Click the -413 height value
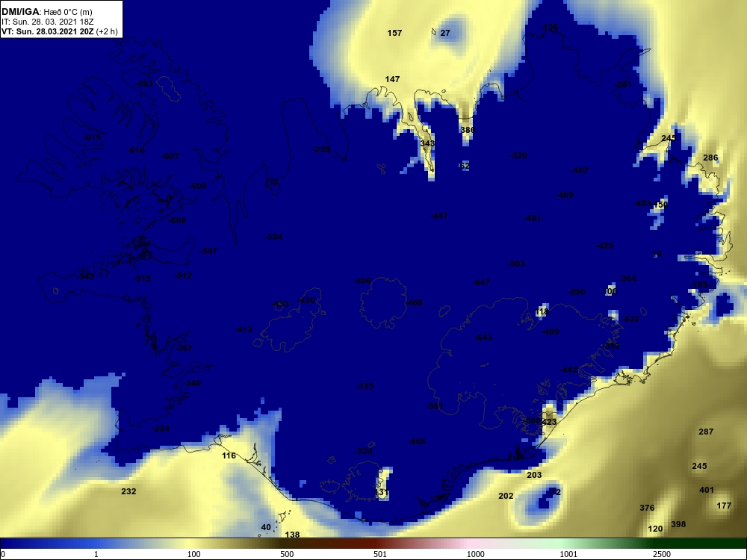747x560 pixels. tap(244, 329)
